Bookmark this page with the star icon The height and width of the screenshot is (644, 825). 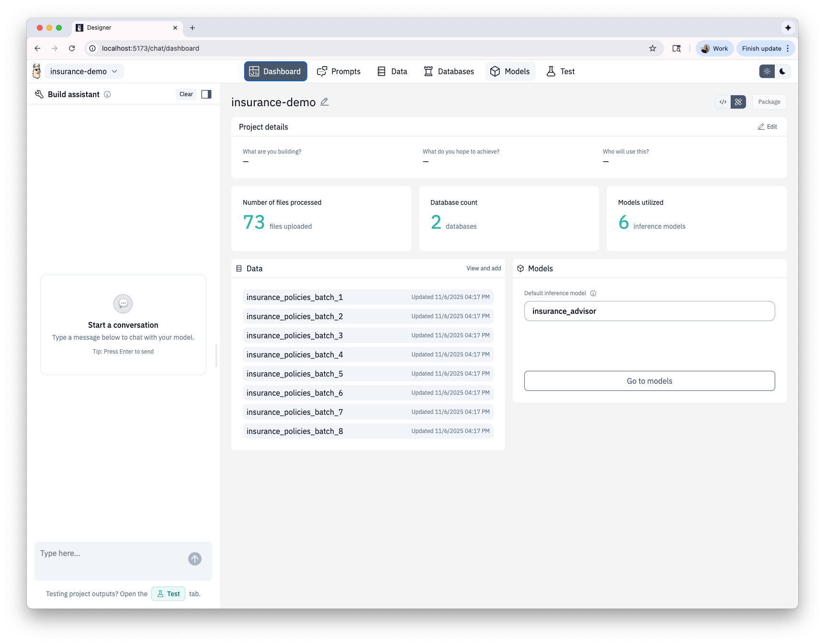coord(652,48)
